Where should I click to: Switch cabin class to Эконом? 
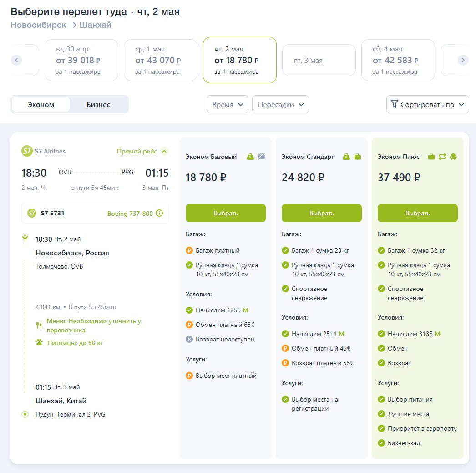[x=41, y=104]
